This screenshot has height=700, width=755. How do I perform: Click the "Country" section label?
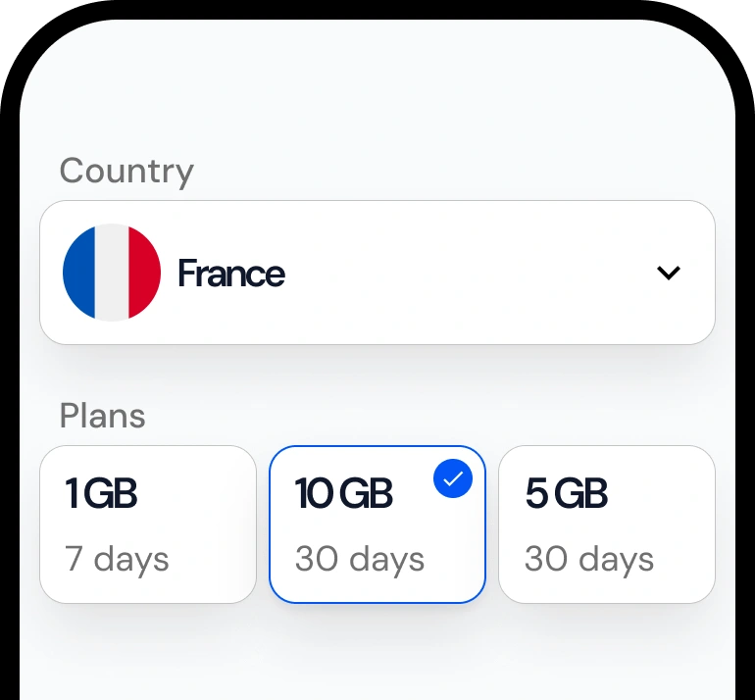coord(126,171)
